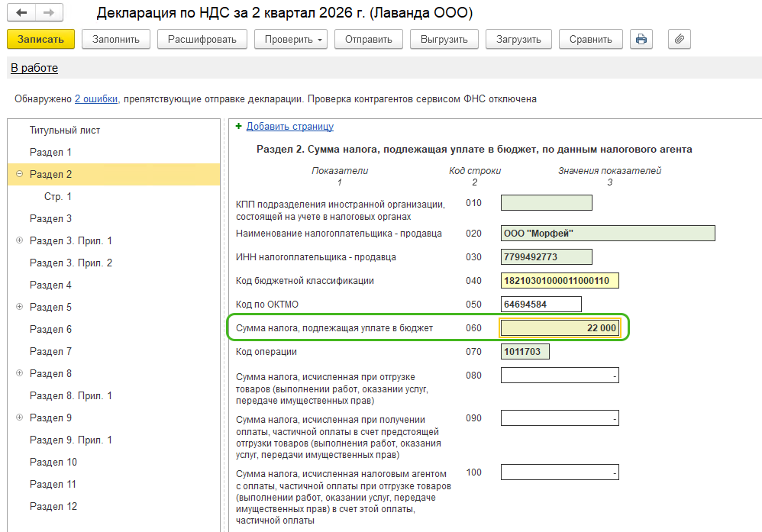Click the empty line 100 field
Image resolution: width=762 pixels, height=532 pixels.
[560, 472]
